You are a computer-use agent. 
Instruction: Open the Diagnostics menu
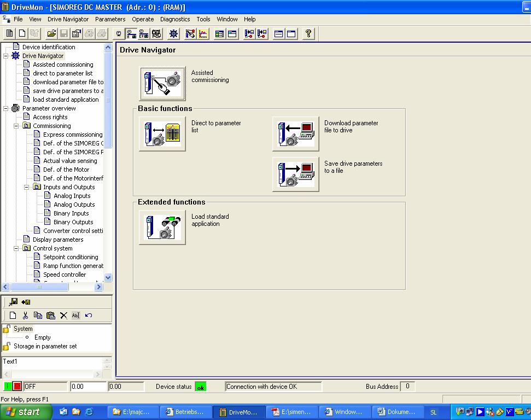[x=175, y=19]
